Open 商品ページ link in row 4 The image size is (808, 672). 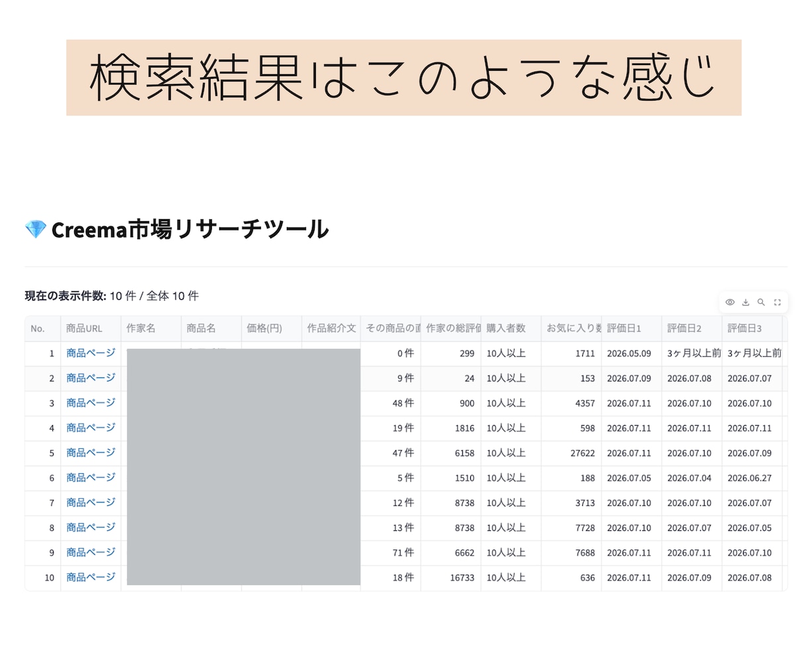[x=91, y=428]
